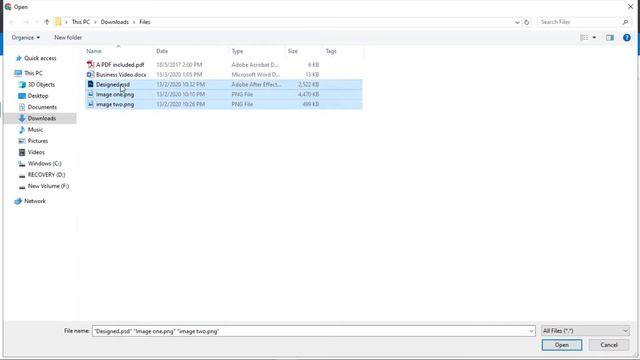Click the Image one.png file icon
The width and height of the screenshot is (640, 360).
click(90, 94)
